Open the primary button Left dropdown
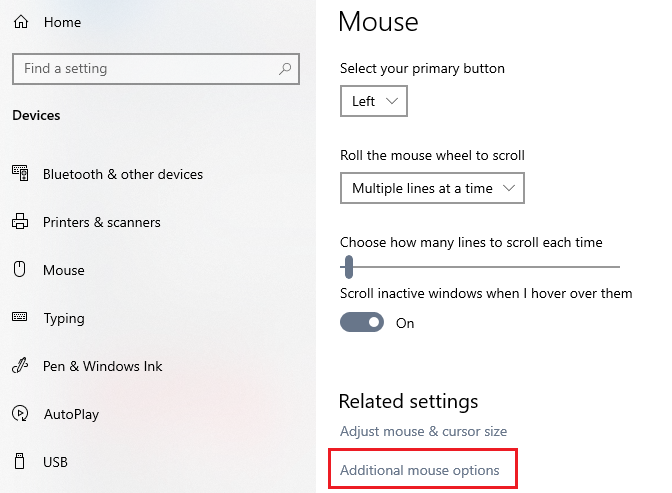672x493 pixels. 374,101
